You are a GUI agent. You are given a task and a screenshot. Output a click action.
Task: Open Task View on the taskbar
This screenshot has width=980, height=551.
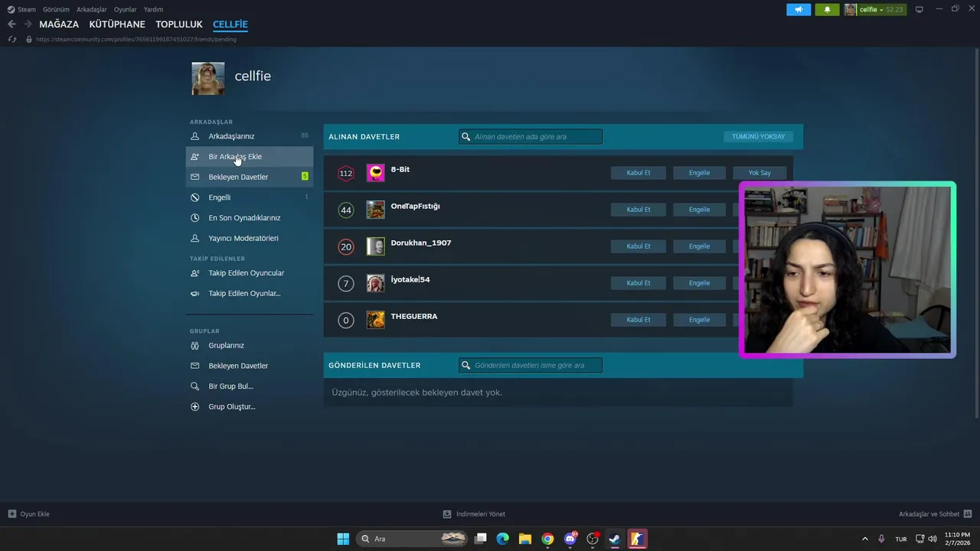point(480,539)
